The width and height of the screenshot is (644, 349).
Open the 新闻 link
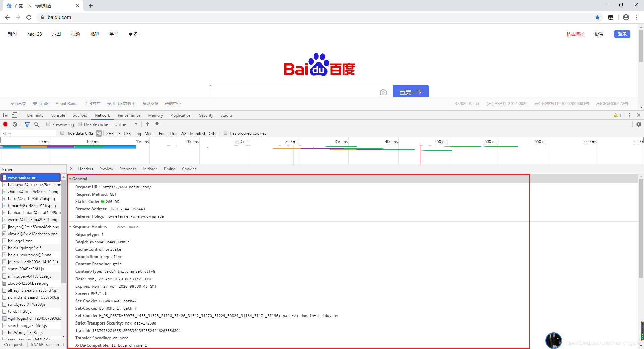pyautogui.click(x=12, y=34)
